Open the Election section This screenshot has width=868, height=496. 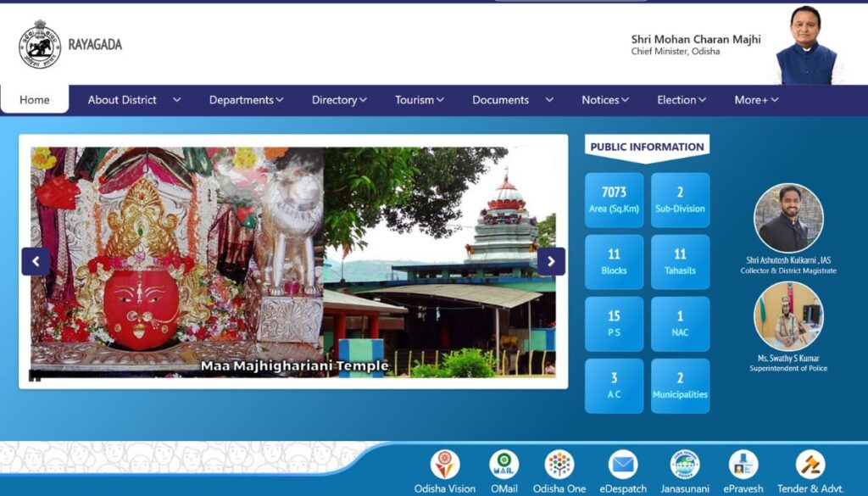coord(679,99)
